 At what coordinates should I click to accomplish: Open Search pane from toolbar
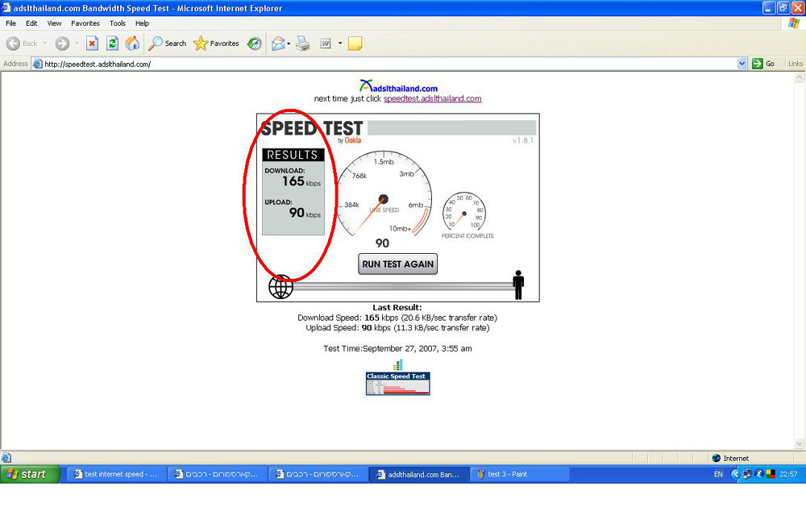click(x=167, y=44)
